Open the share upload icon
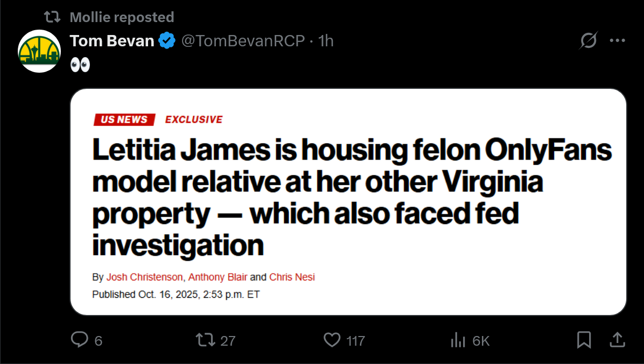Screen dimensions: 644x364 pyautogui.click(x=617, y=340)
